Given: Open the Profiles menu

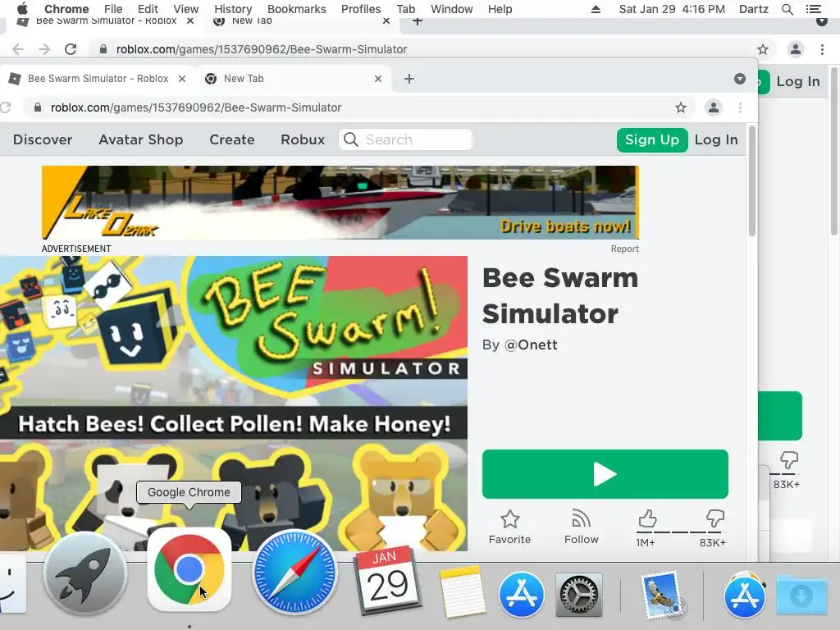Looking at the screenshot, I should (361, 9).
